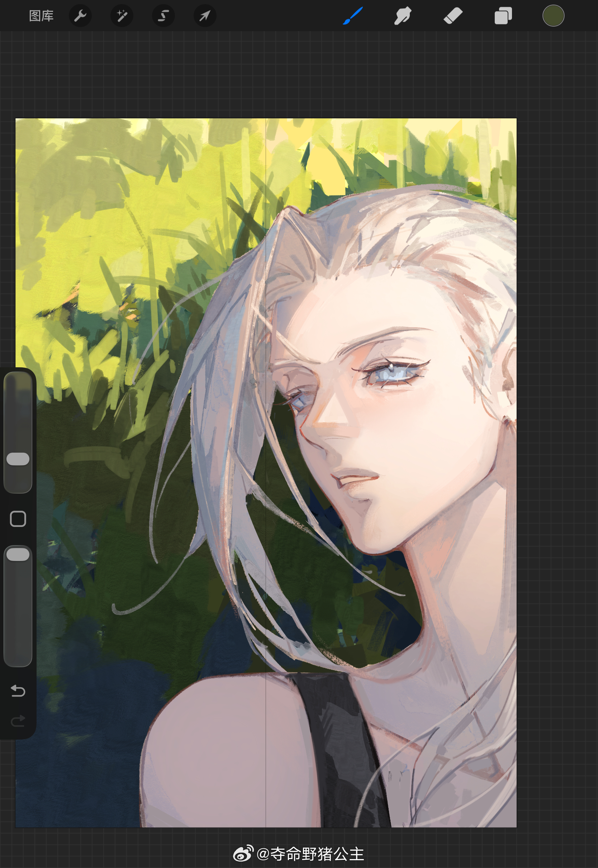Click the brush size slider handle
This screenshot has height=868, width=598.
point(18,459)
